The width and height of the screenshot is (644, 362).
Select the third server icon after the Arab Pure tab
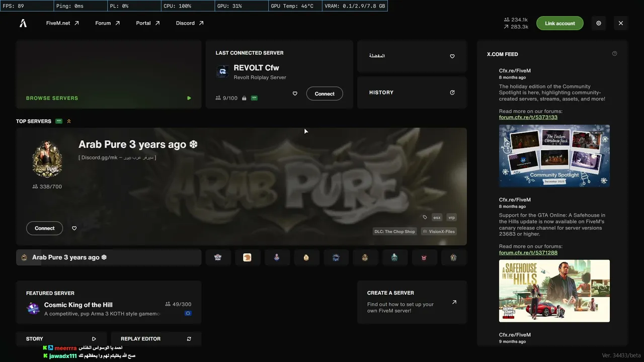point(277,257)
